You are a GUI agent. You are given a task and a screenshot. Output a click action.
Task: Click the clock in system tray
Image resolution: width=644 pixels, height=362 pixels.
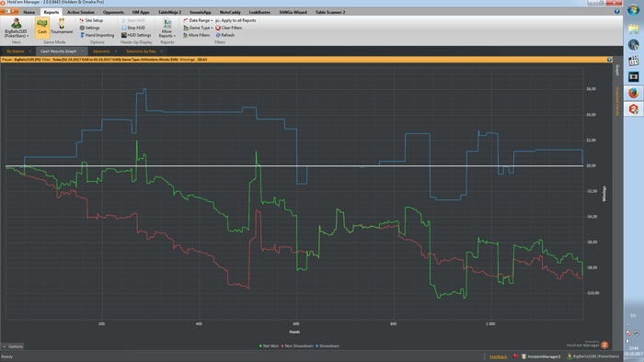point(633,351)
